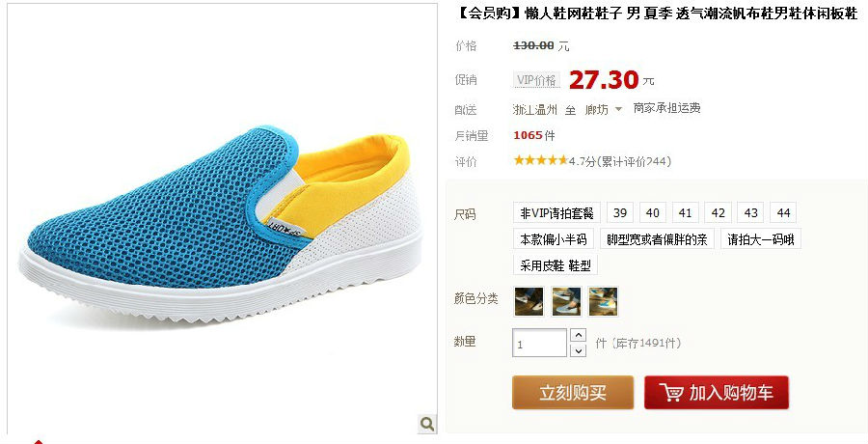This screenshot has height=444, width=868.
Task: Choose shoe size 42
Action: pos(718,213)
